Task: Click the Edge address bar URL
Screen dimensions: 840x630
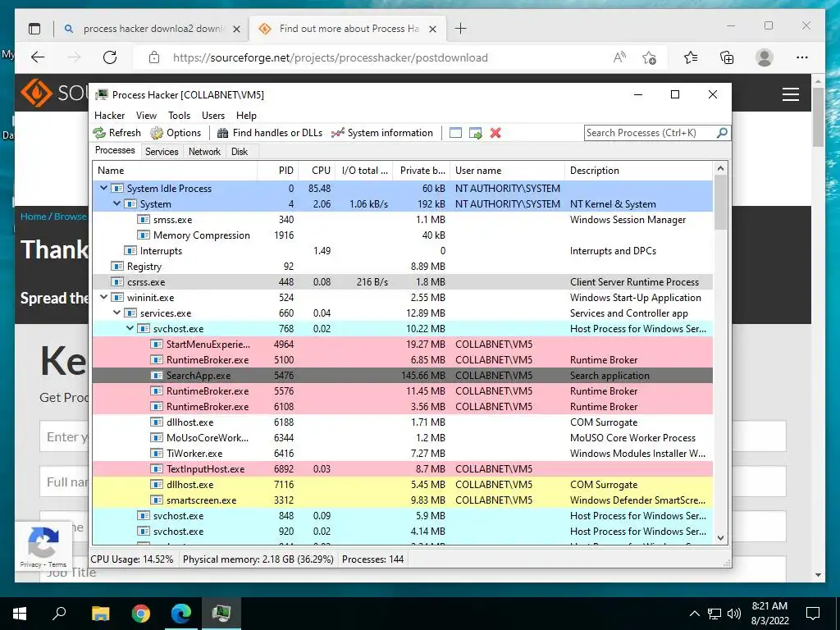Action: (x=330, y=58)
